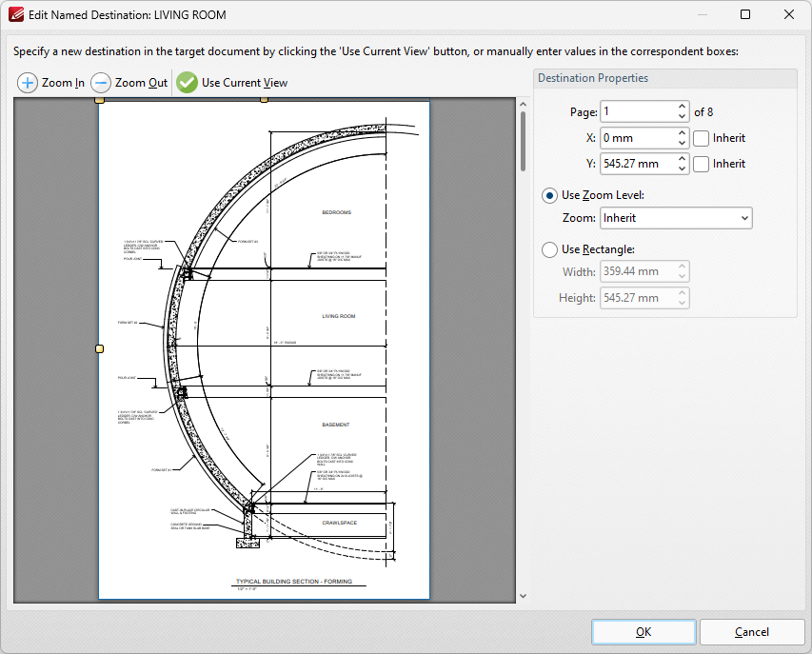This screenshot has height=654, width=812.
Task: Dismiss the dialog with Cancel
Action: pyautogui.click(x=752, y=632)
